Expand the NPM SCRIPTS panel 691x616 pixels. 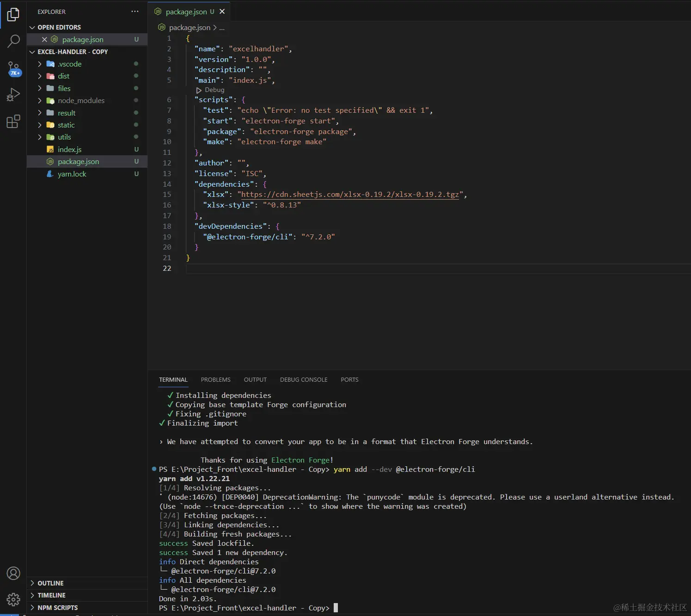coord(87,608)
